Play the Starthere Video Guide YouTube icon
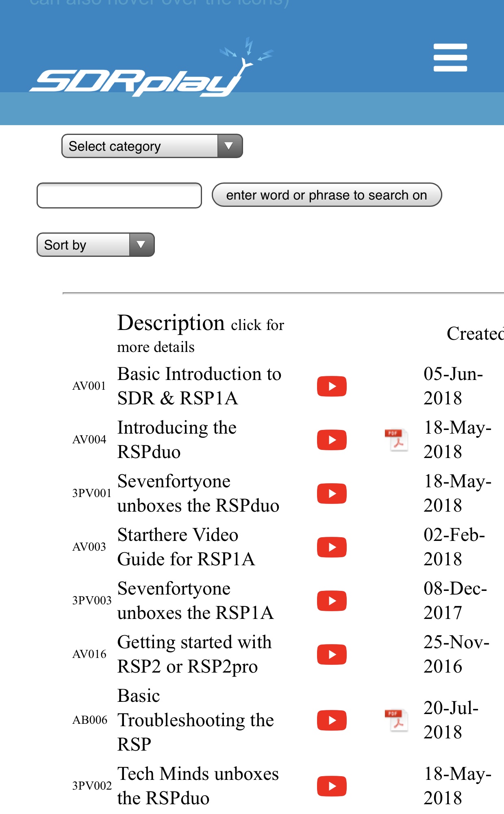 (332, 547)
